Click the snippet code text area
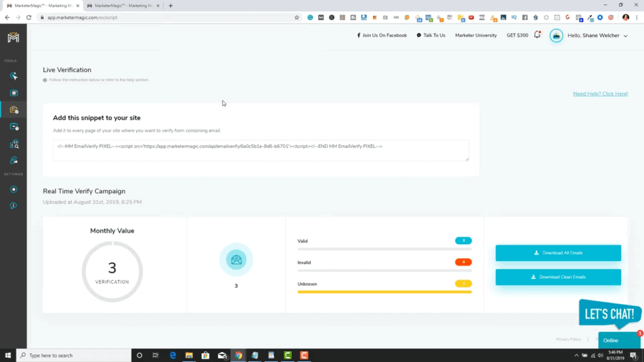 261,150
